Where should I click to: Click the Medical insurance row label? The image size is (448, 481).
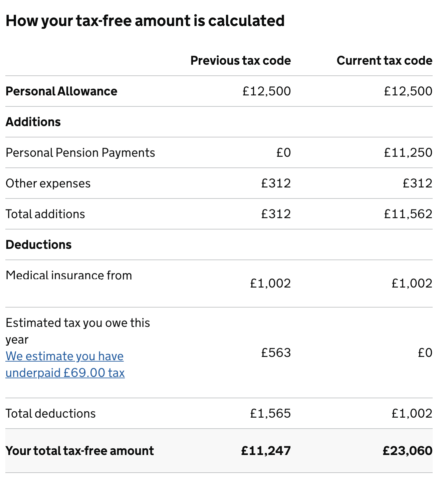click(69, 276)
